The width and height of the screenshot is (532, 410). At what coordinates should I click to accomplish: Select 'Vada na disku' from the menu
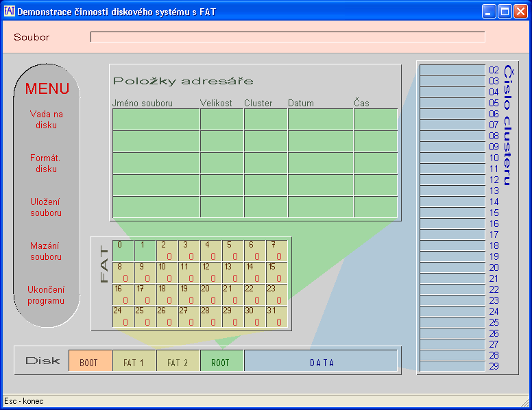point(47,120)
